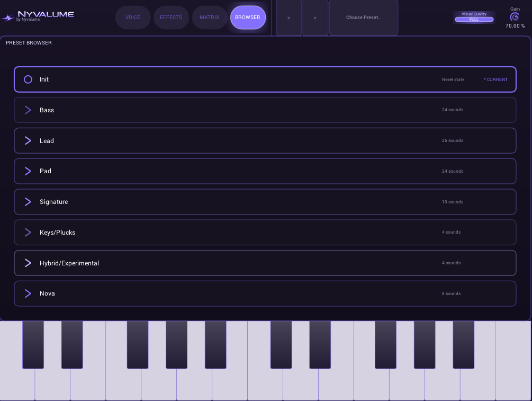
Task: Click the '25 sounds' count text
Action: click(452, 140)
